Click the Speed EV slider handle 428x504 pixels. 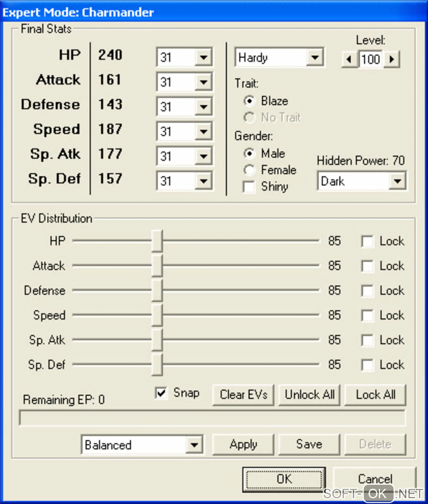[157, 315]
